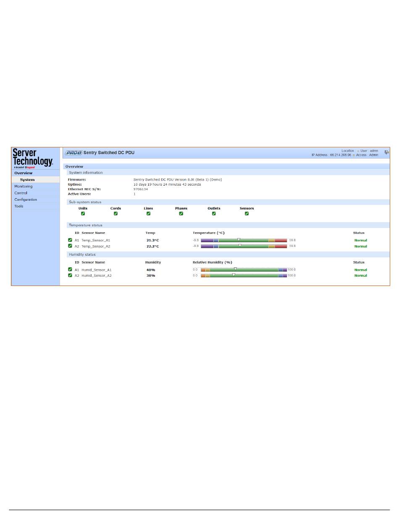This screenshot has height=532, width=399.
Task: Click the Lines status check icon
Action: pos(148,214)
